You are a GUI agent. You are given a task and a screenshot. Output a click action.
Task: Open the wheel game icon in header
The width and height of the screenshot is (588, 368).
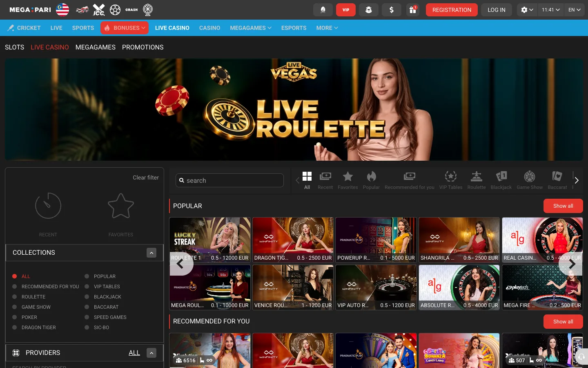click(148, 9)
